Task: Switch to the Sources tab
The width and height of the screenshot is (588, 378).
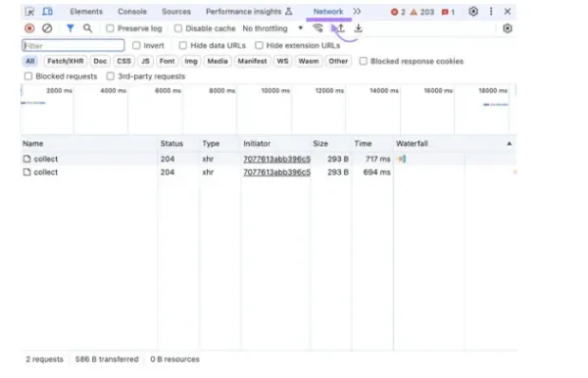Action: click(x=176, y=12)
